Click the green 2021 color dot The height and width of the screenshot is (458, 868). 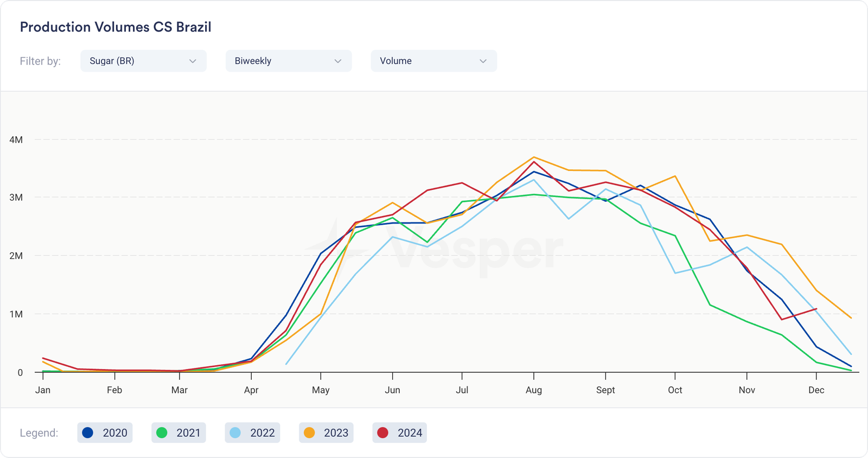pyautogui.click(x=162, y=432)
